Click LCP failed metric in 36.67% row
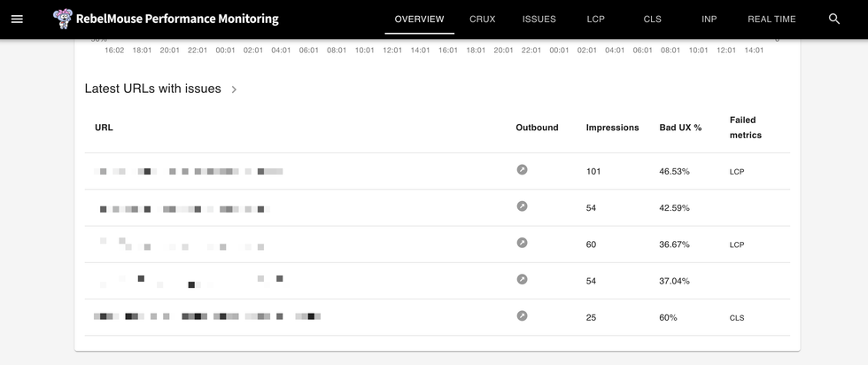The width and height of the screenshot is (868, 365). (737, 245)
